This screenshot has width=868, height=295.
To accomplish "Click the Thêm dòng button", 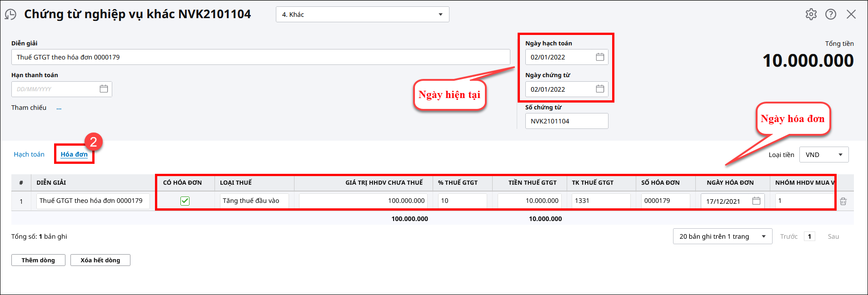I will tap(38, 260).
